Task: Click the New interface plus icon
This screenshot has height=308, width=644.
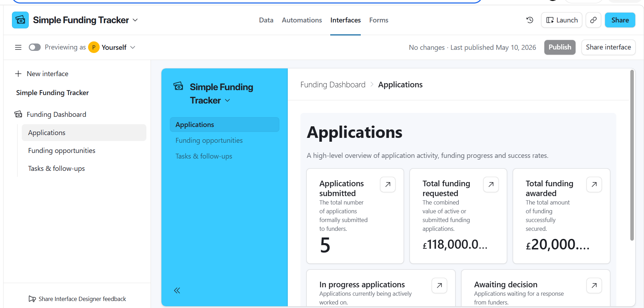Action: pyautogui.click(x=18, y=74)
